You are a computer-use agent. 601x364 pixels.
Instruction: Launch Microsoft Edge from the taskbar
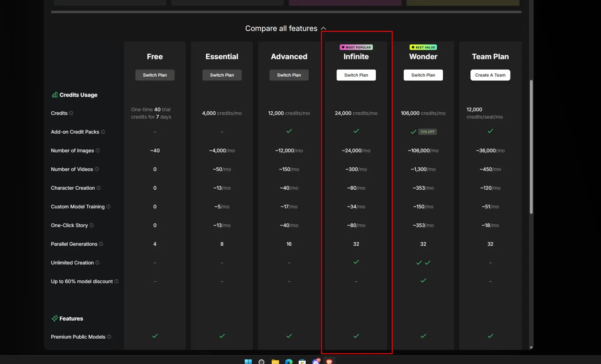[x=289, y=361]
